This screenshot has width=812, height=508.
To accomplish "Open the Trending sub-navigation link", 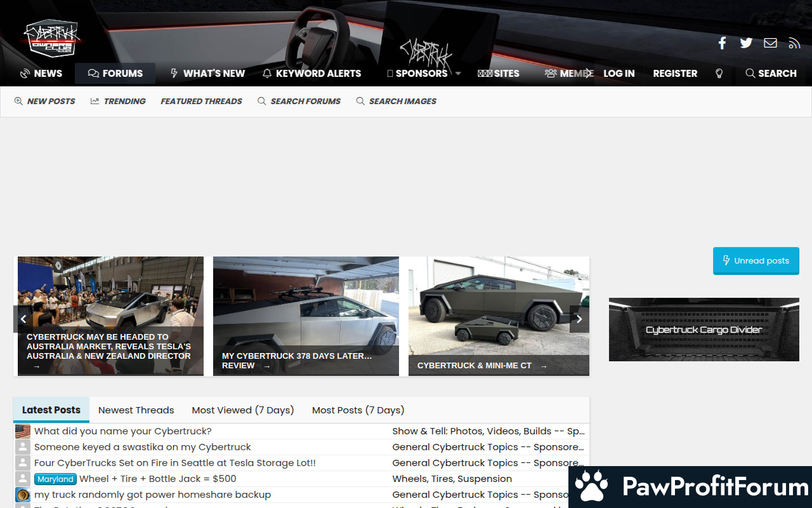I will (118, 101).
